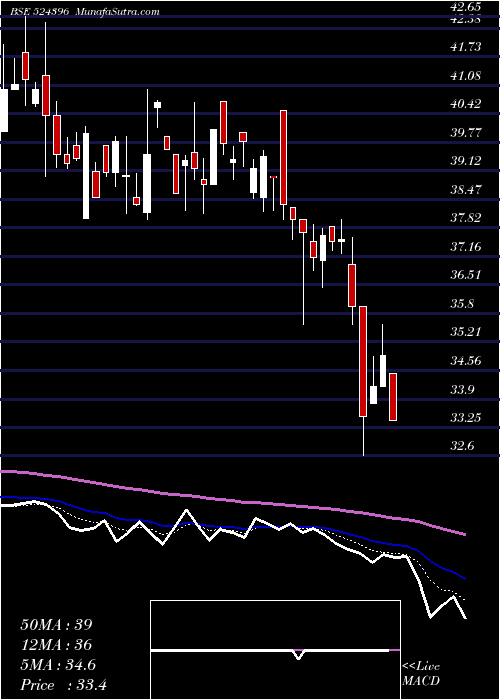
Task: Click the '5MA : 34.6' legend text
Action: coord(59,665)
